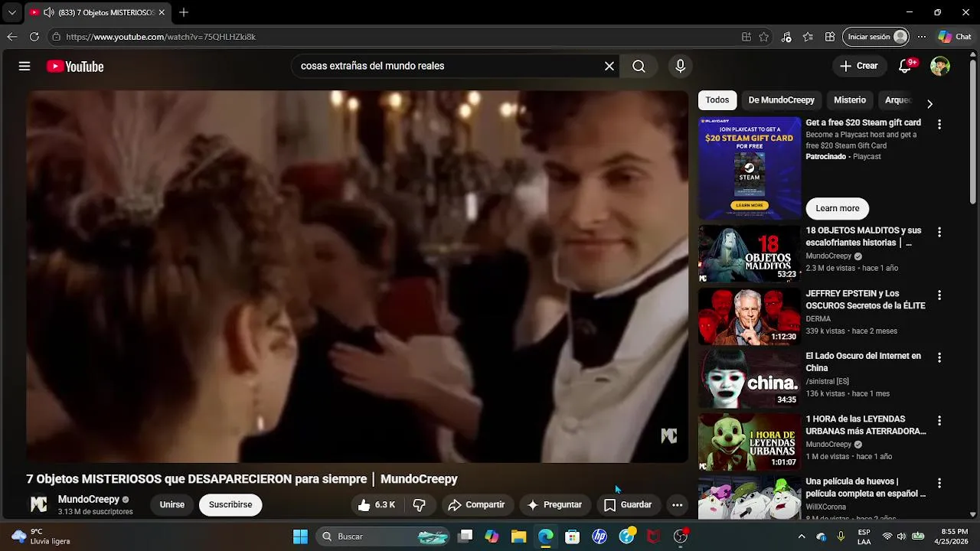Start voice search with the microphone
980x551 pixels.
(x=680, y=67)
